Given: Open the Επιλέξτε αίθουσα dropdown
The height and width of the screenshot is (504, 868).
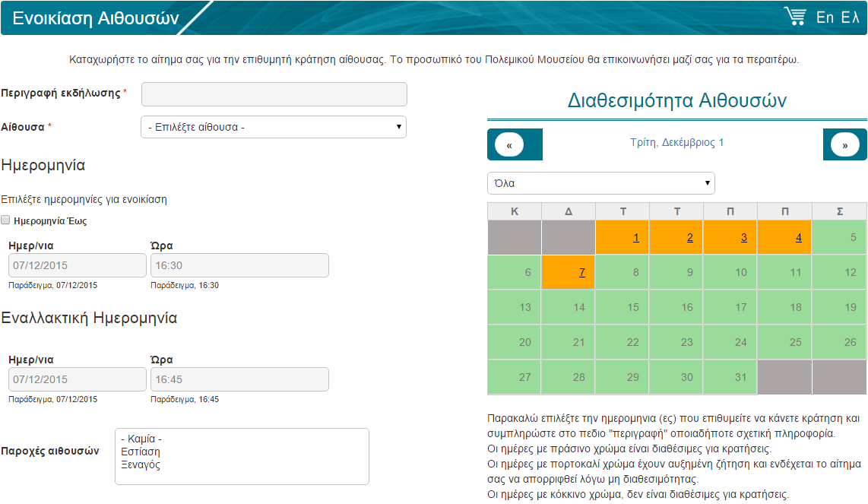Looking at the screenshot, I should point(274,127).
